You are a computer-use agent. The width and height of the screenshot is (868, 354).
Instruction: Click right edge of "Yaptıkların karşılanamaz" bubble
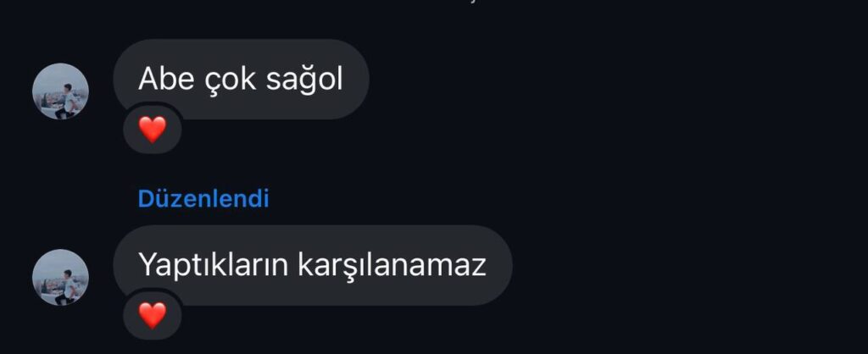504,265
